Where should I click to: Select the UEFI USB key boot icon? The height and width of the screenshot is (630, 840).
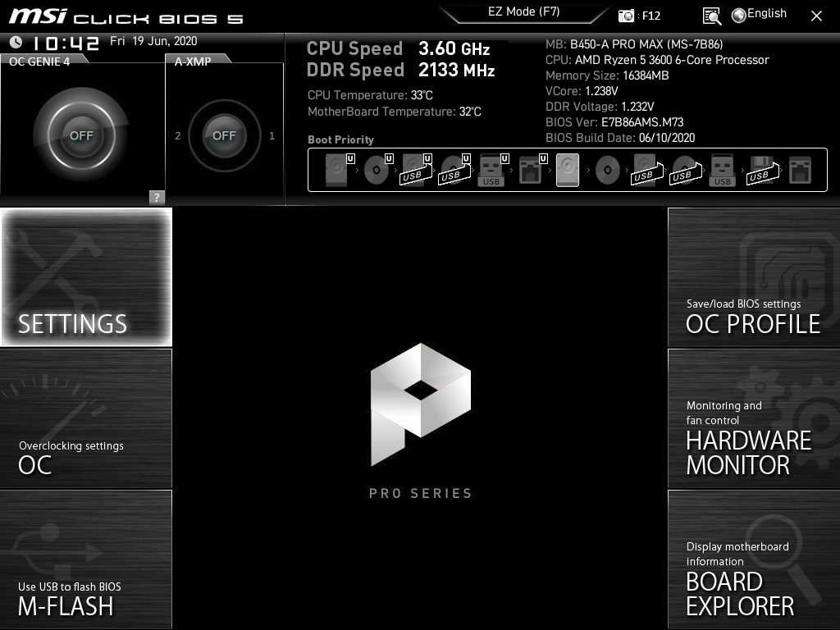pyautogui.click(x=493, y=170)
